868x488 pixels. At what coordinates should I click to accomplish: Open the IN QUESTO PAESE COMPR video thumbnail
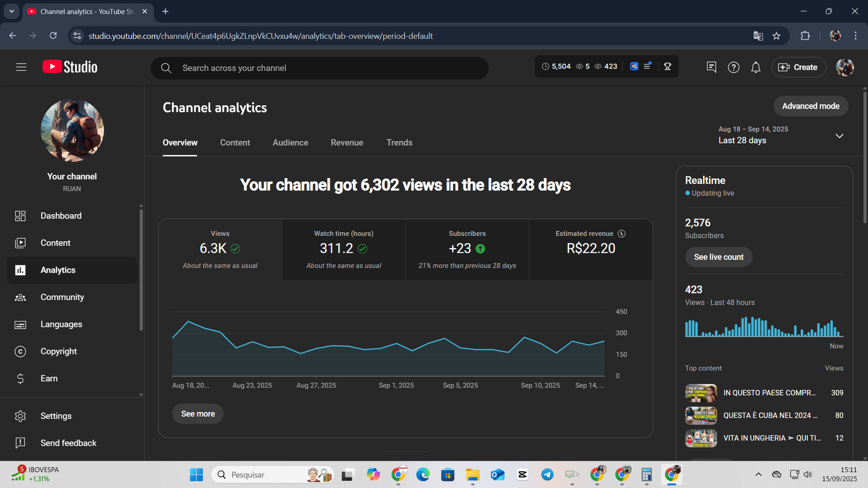[x=701, y=393]
